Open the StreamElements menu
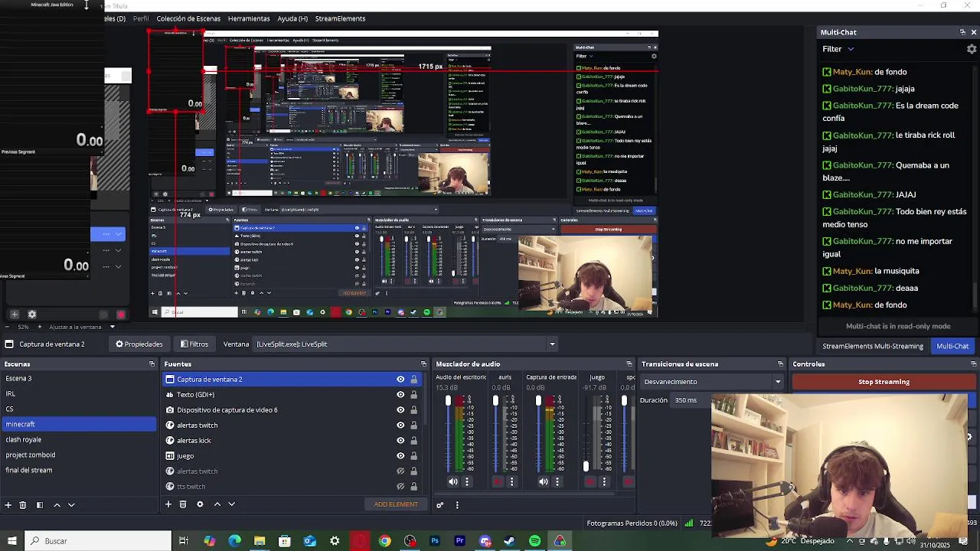 pos(340,18)
